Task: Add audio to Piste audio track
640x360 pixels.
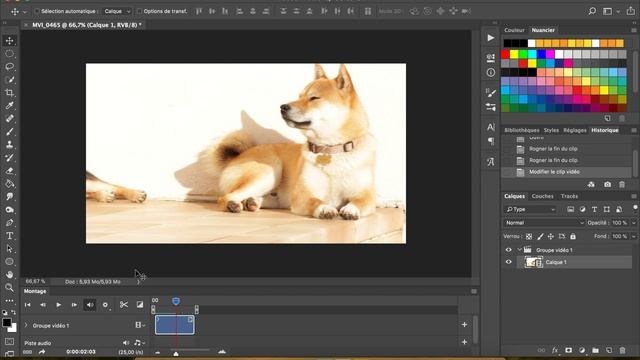Action: pyautogui.click(x=464, y=342)
